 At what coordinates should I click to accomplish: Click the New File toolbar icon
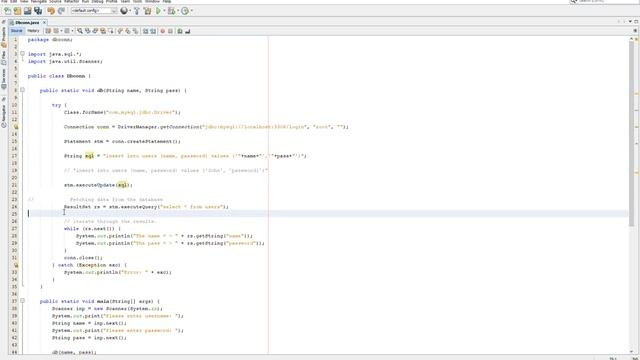(7, 11)
